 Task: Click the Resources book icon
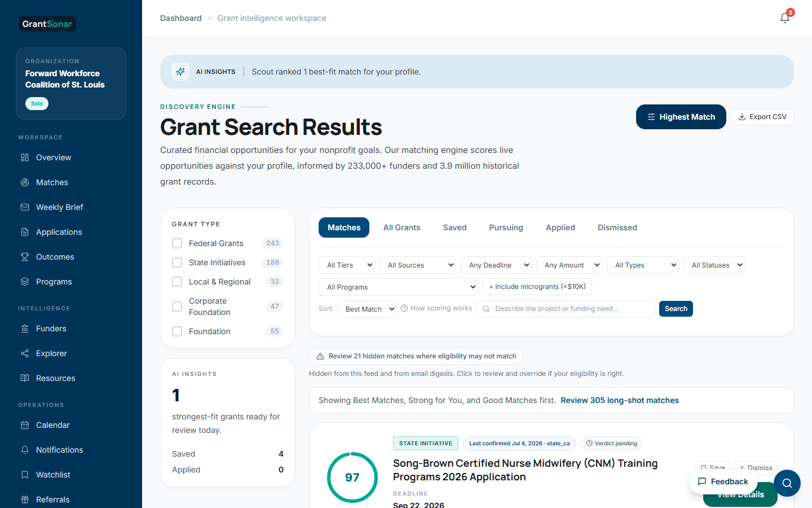(25, 378)
